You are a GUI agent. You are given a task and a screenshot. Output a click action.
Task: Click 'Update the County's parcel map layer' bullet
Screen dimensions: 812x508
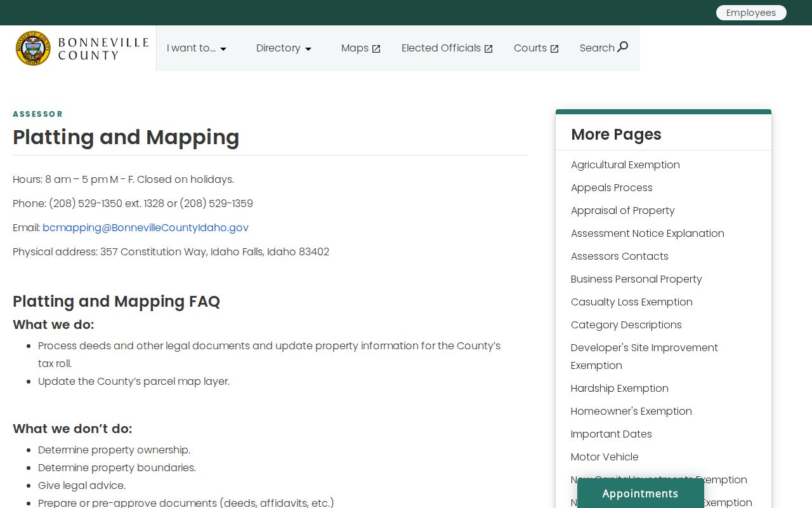pos(134,381)
